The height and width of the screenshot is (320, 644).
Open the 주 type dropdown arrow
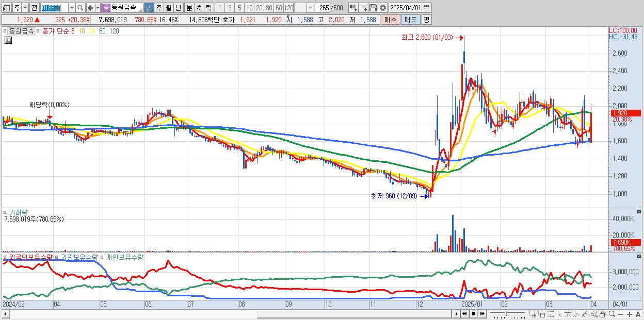25,8
